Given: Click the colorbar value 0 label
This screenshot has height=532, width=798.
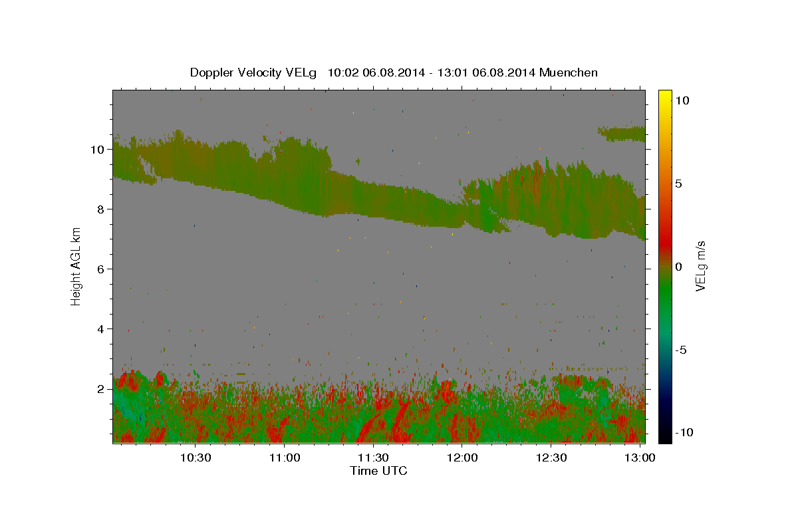Looking at the screenshot, I should click(x=678, y=267).
